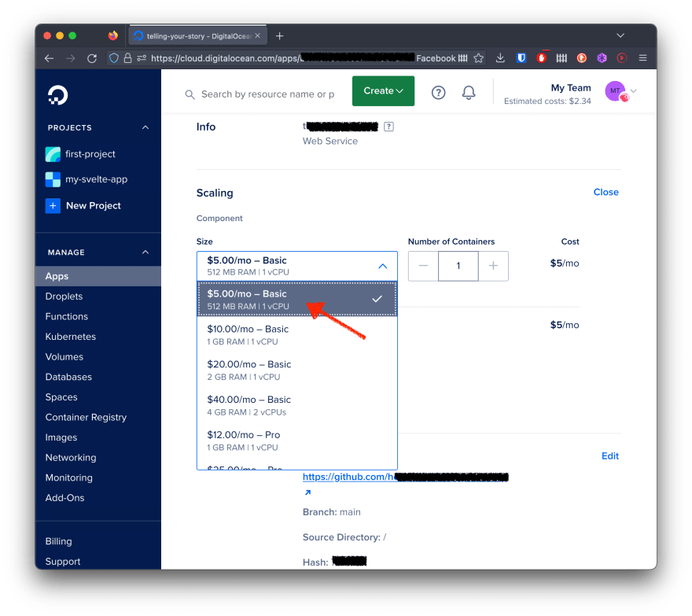Viewport: 692px width, 616px height.
Task: Open Monitoring in sidebar
Action: click(x=69, y=478)
